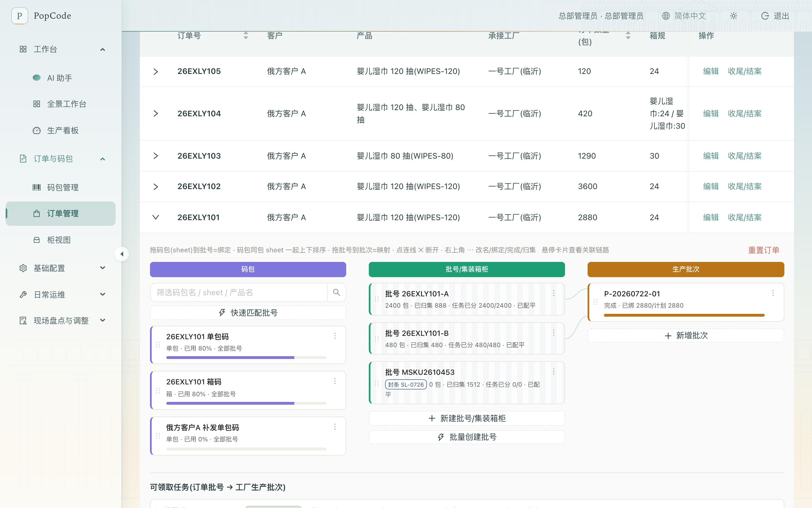Click 批量创建批号 button
812x508 pixels.
(x=467, y=437)
